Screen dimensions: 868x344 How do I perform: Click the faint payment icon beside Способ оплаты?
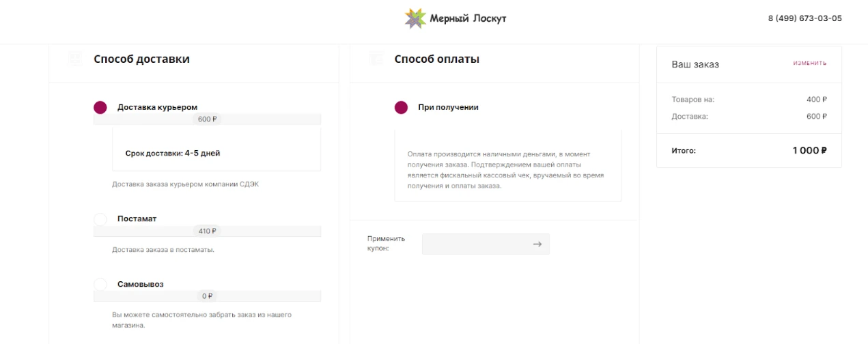coord(376,59)
